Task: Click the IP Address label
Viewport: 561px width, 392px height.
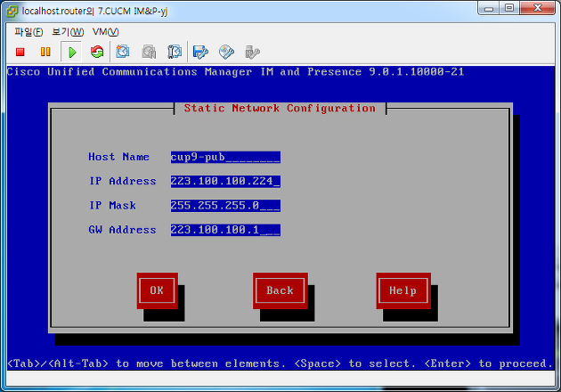Action: 122,181
